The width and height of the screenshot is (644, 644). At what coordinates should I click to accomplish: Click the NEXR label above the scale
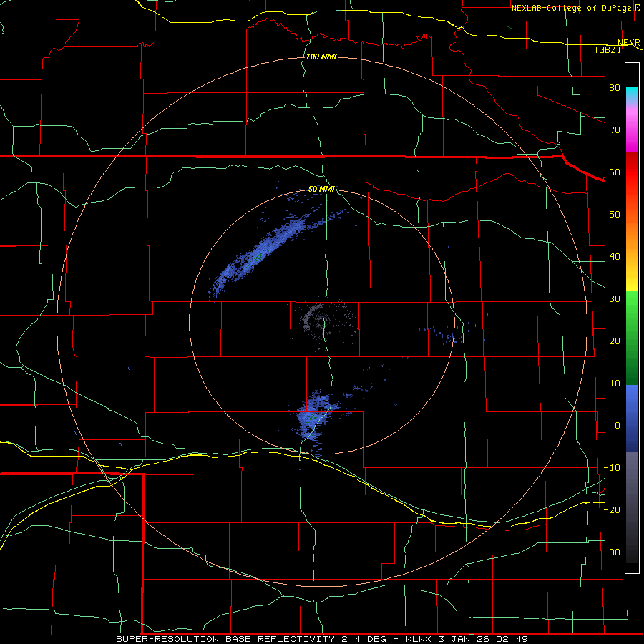(x=629, y=43)
